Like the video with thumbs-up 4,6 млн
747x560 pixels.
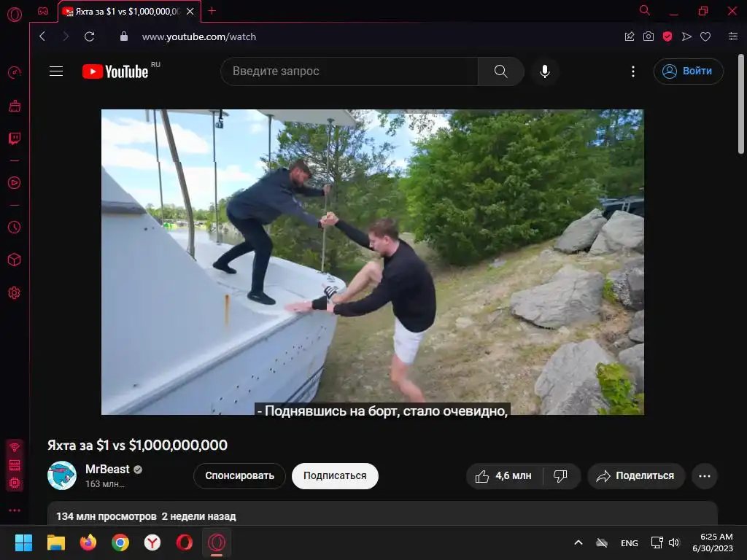(504, 475)
